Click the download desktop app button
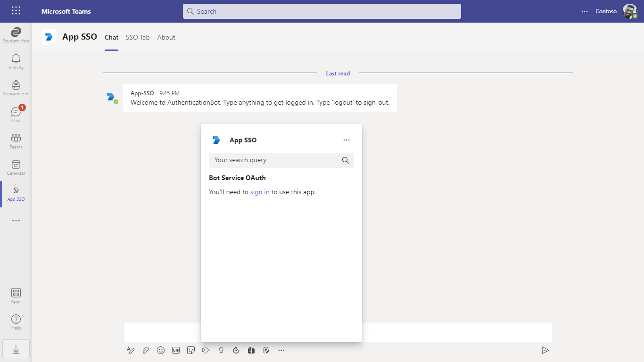644x362 pixels. coord(16,349)
